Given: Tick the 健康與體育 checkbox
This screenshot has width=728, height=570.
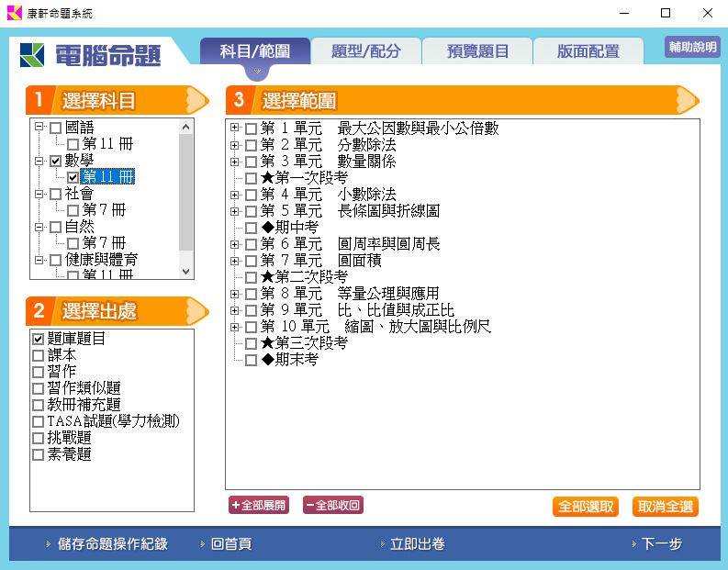Looking at the screenshot, I should tap(55, 260).
